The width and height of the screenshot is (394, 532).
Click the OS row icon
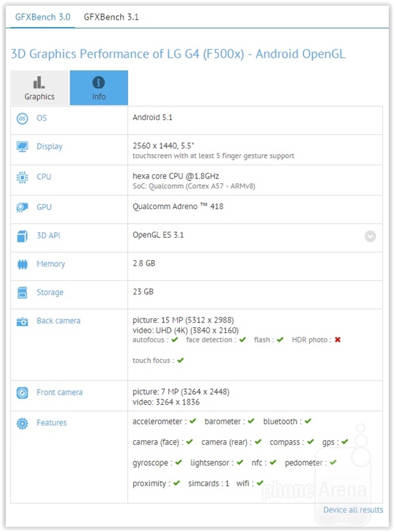(22, 119)
